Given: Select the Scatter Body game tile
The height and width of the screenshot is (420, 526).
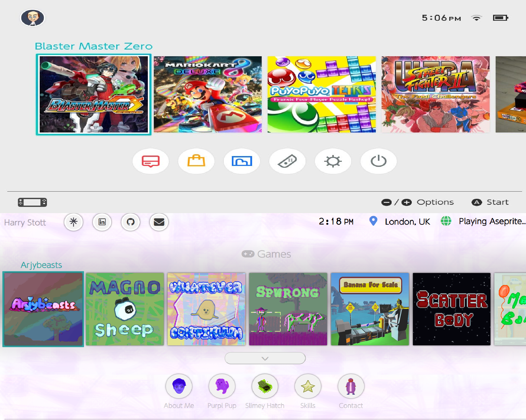Looking at the screenshot, I should coord(452,309).
